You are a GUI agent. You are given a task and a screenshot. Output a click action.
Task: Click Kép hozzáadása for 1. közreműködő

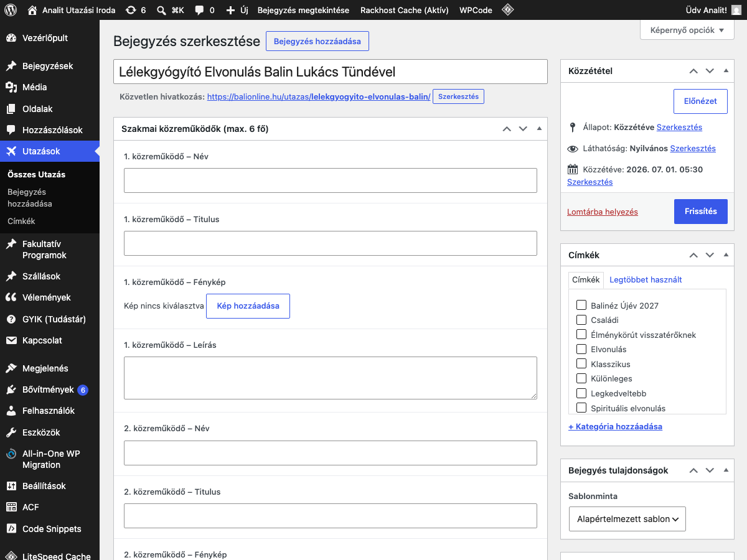pos(248,306)
